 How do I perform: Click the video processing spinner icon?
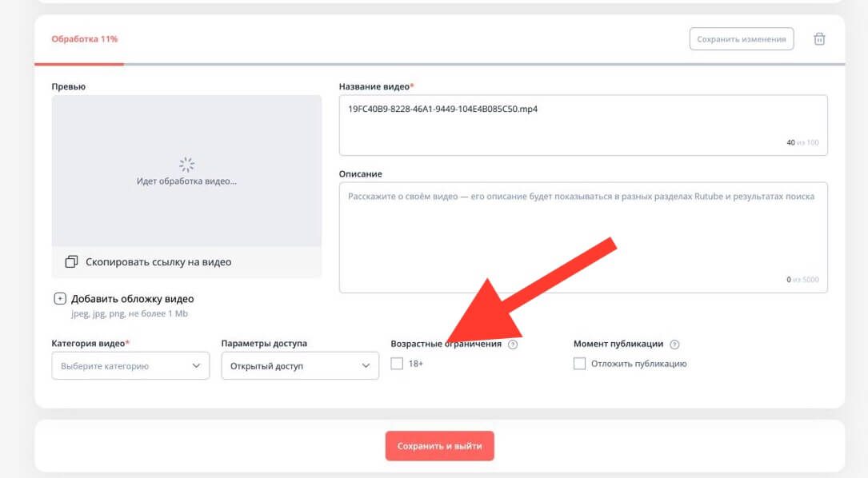(186, 165)
